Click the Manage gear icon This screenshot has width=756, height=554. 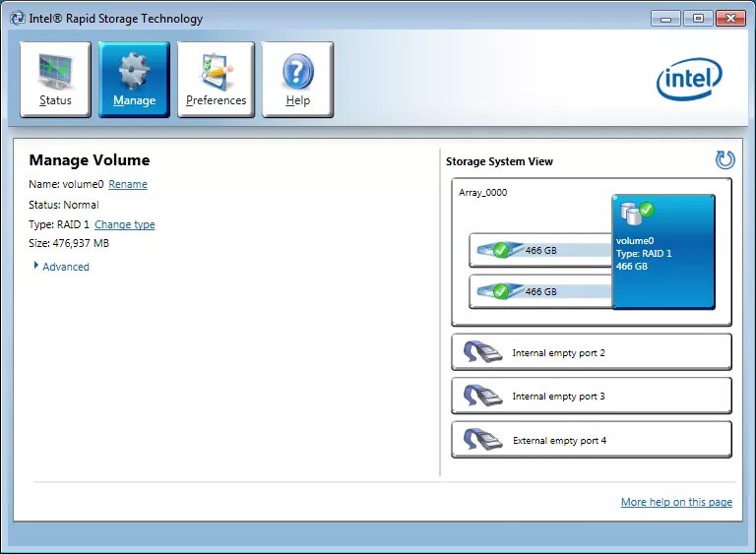[134, 72]
